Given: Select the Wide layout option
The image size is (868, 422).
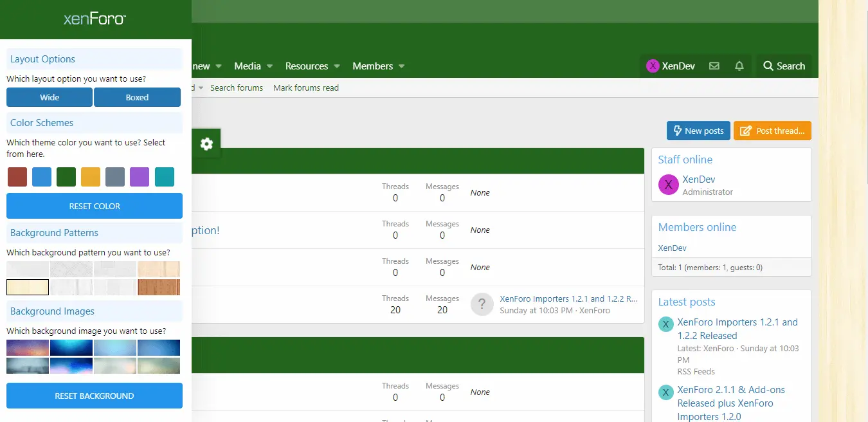Looking at the screenshot, I should 50,98.
